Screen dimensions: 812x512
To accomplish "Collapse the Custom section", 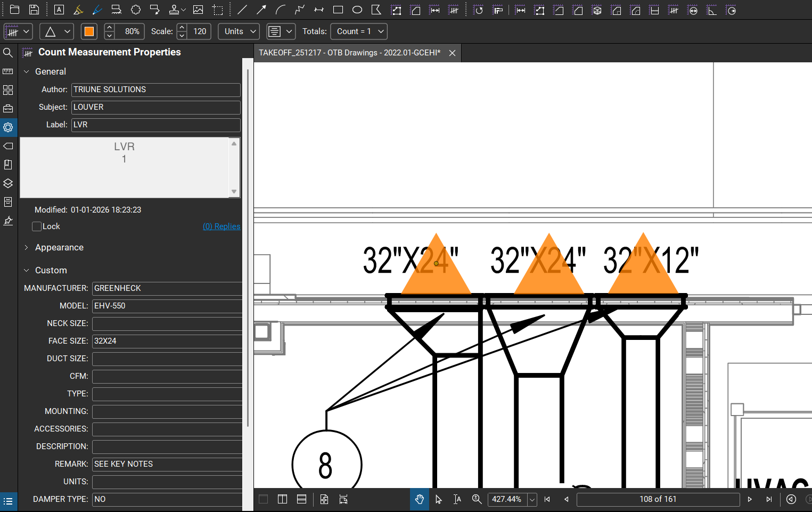I will coord(27,270).
